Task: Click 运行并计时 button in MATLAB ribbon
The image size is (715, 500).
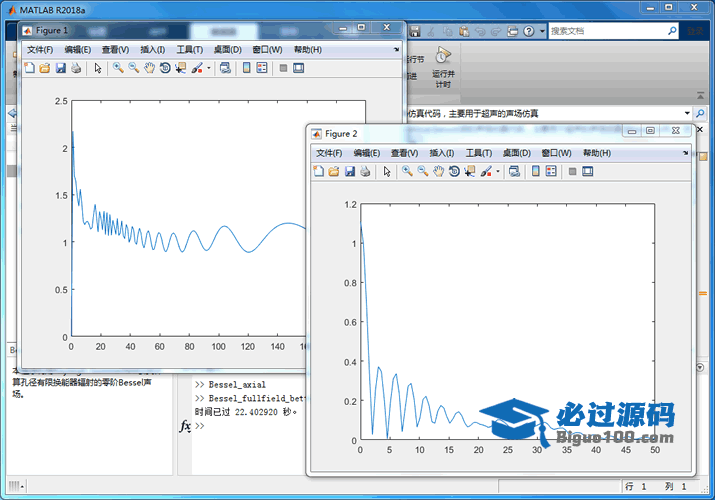Action: point(443,67)
